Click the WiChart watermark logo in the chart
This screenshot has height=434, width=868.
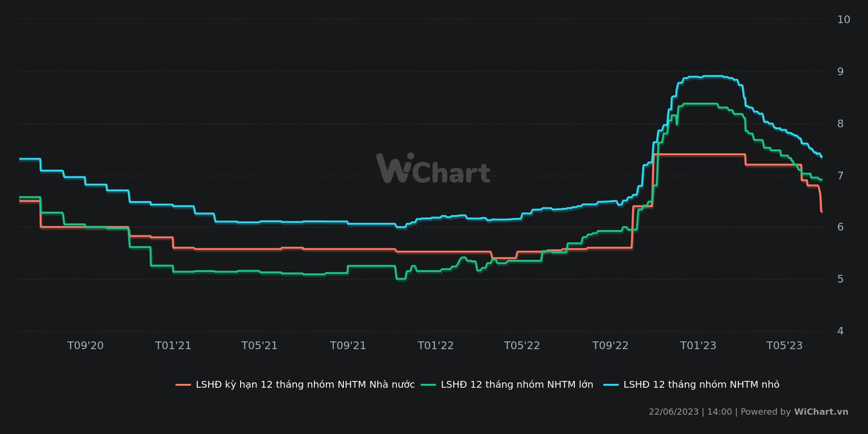click(x=433, y=169)
